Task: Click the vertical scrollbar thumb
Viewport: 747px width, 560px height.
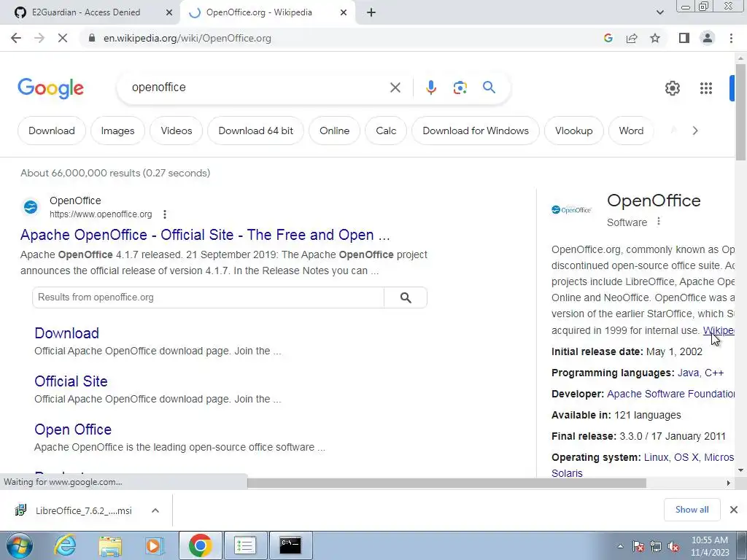Action: [740, 112]
